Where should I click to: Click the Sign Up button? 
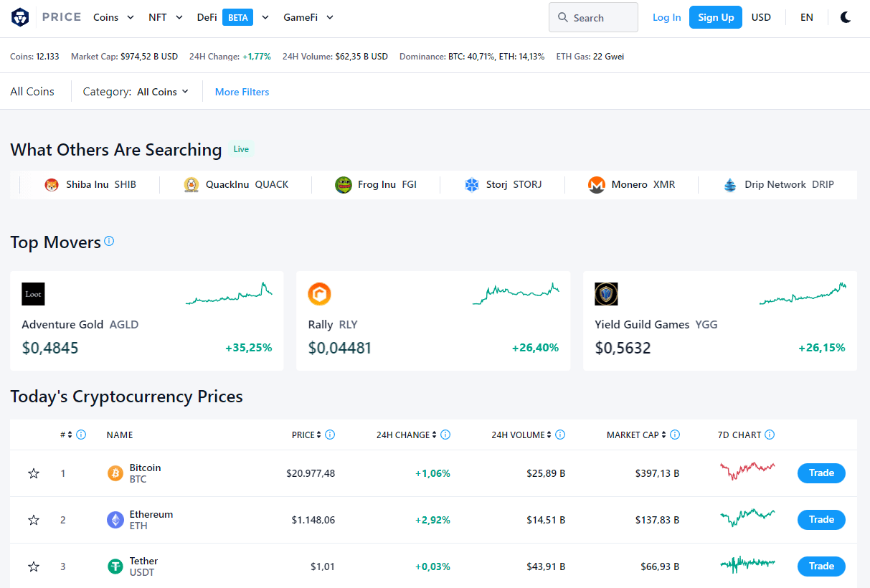pos(716,17)
